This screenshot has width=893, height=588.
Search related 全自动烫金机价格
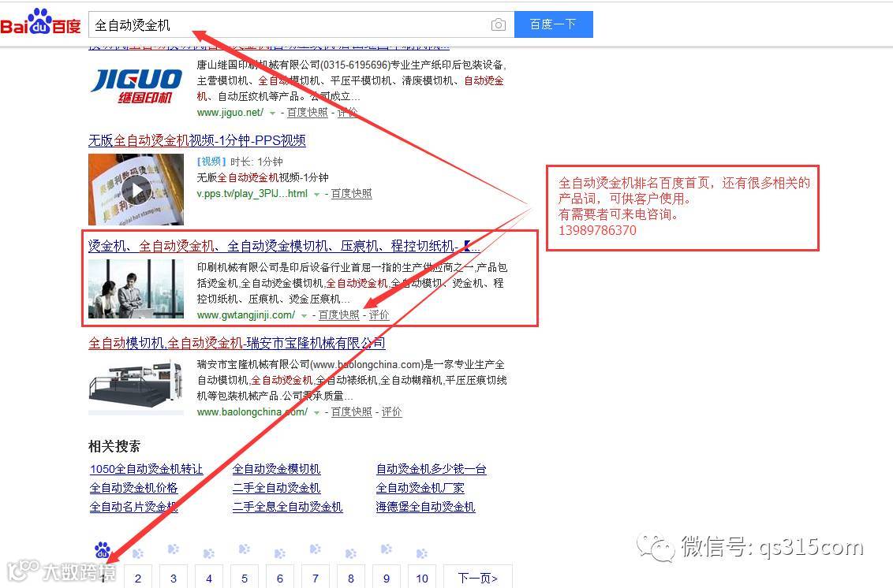pyautogui.click(x=134, y=488)
